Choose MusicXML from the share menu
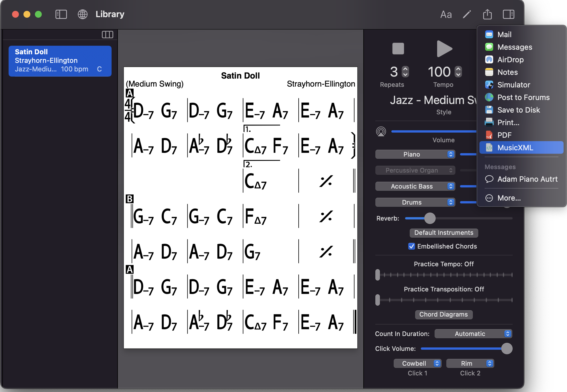 pos(515,148)
